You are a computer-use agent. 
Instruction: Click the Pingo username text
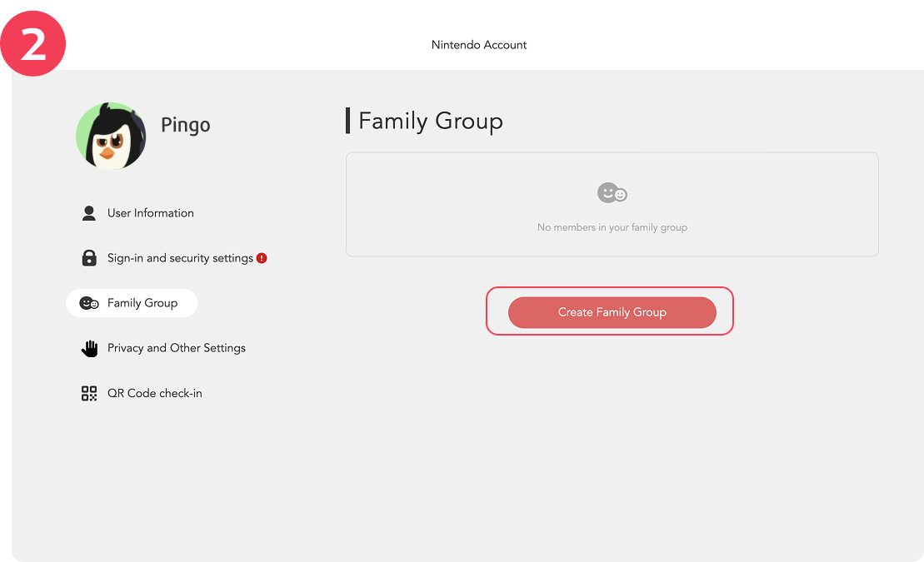pos(185,125)
